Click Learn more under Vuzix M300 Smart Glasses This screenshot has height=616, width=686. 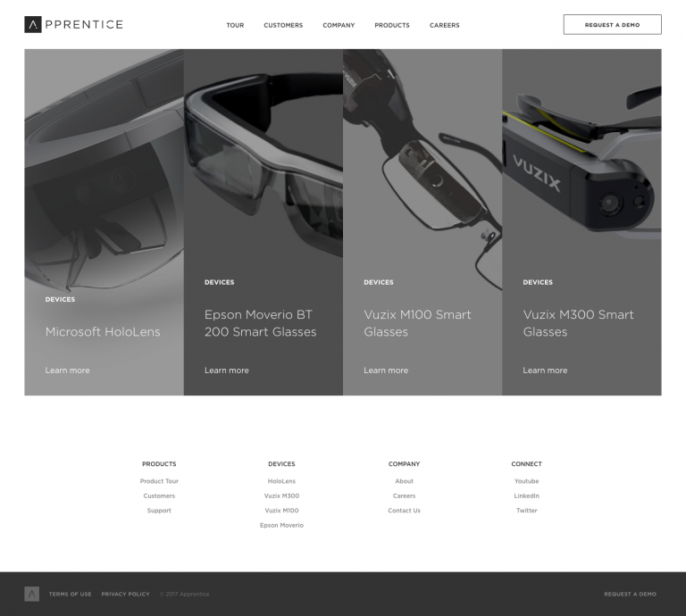pyautogui.click(x=545, y=370)
